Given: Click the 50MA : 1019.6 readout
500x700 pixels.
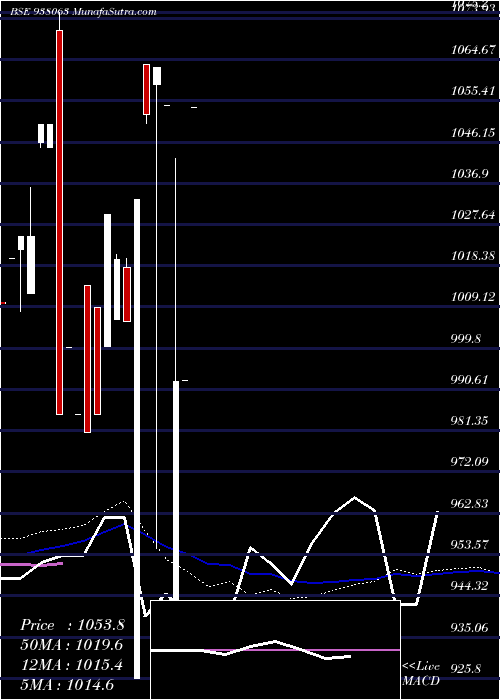Looking at the screenshot, I should [71, 645].
